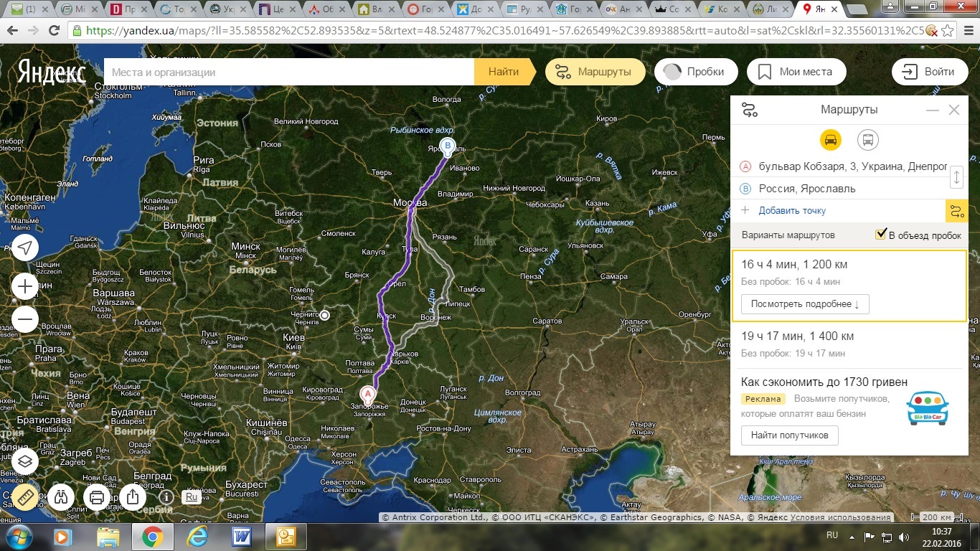The image size is (980, 551).
Task: Open route options yellow icon beside Добавить точку
Action: 956,211
